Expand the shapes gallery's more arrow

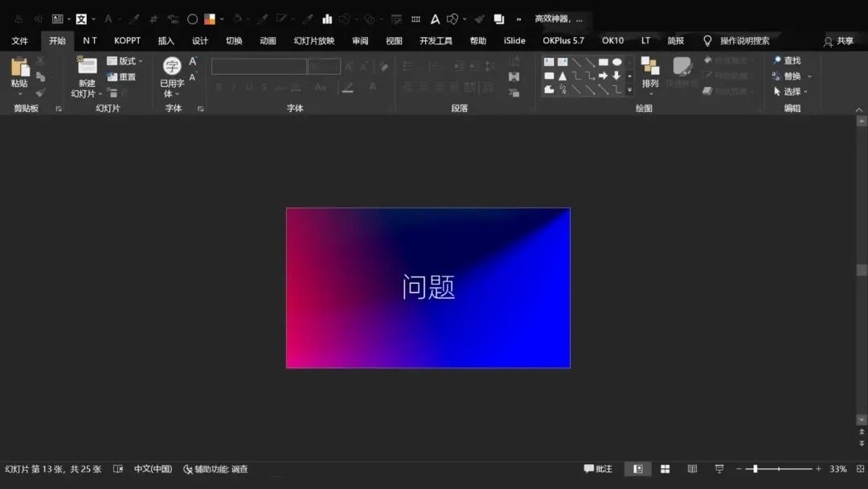[x=629, y=90]
